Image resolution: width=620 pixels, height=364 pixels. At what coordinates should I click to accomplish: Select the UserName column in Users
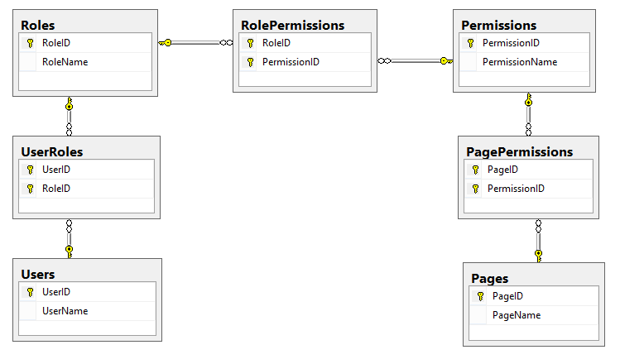pyautogui.click(x=65, y=311)
